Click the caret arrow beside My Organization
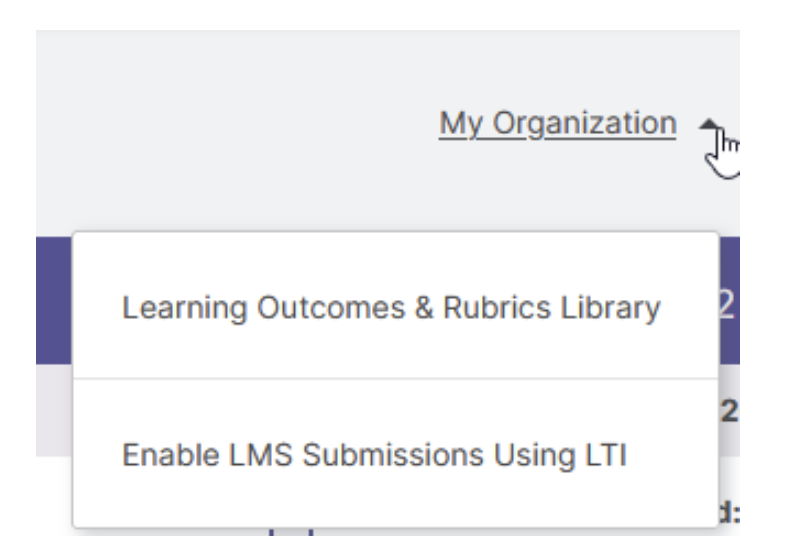Image resolution: width=812 pixels, height=560 pixels. coord(709,124)
